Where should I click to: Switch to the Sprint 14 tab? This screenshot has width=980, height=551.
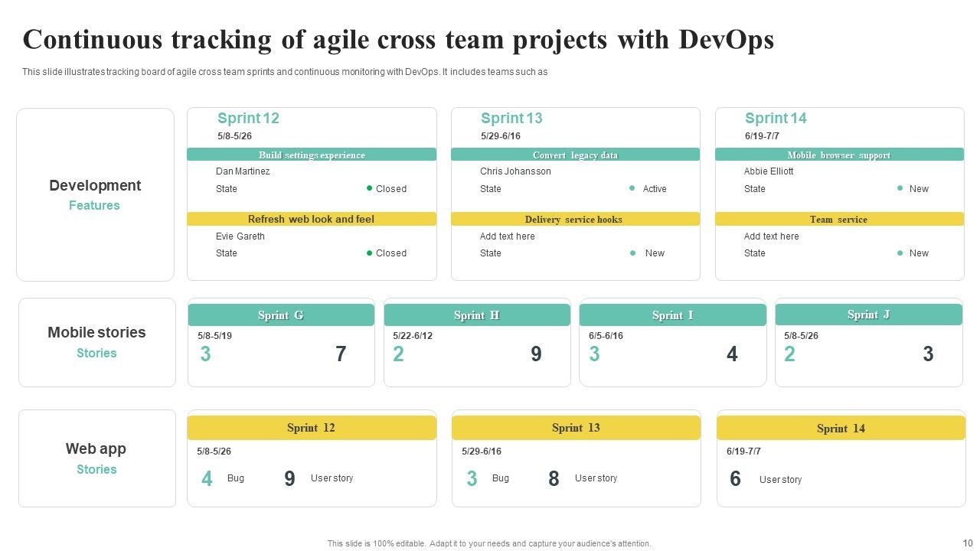[x=775, y=118]
